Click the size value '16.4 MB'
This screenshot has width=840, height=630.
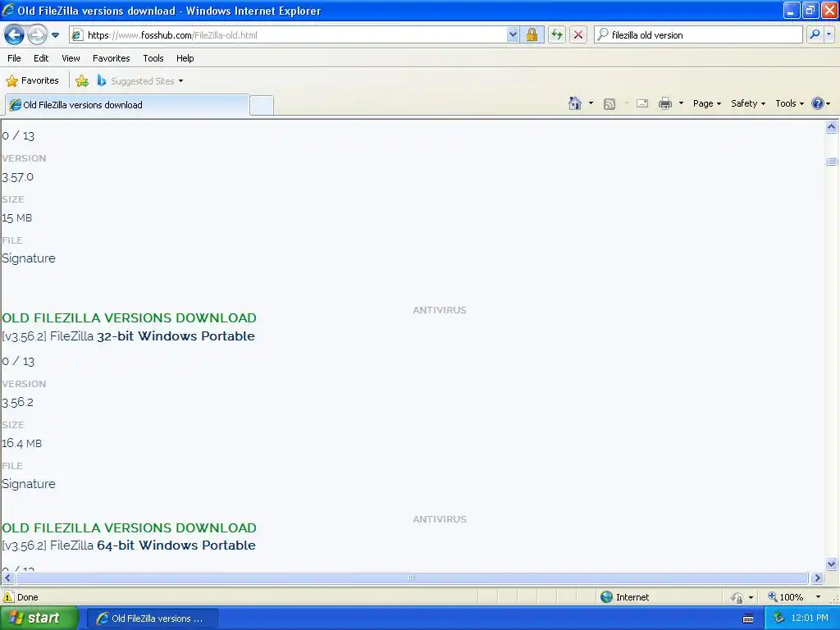pos(21,443)
